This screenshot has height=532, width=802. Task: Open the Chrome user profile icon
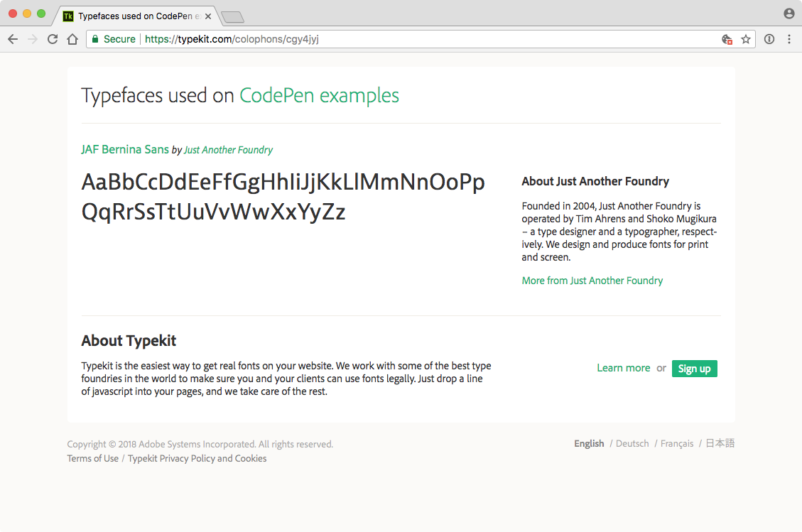click(789, 13)
